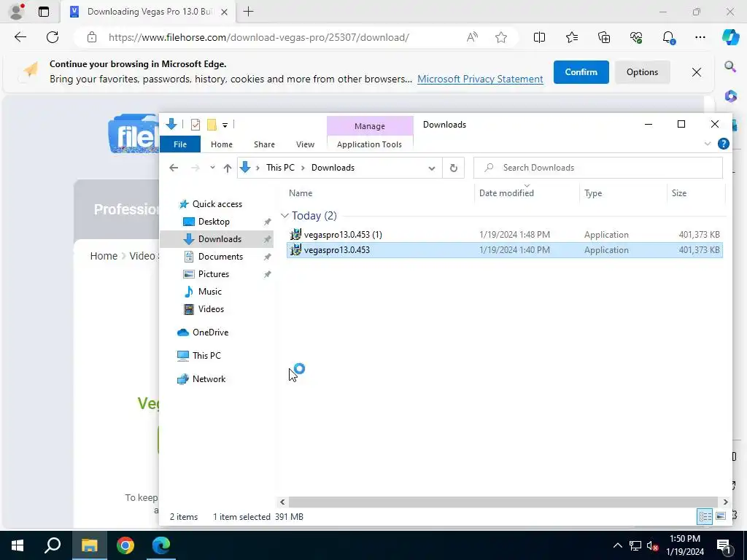747x560 pixels.
Task: Dismiss the Edge import banner
Action: point(696,72)
